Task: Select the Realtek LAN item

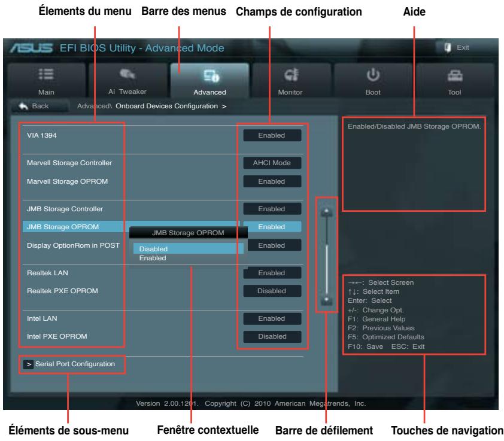Action: pos(47,273)
